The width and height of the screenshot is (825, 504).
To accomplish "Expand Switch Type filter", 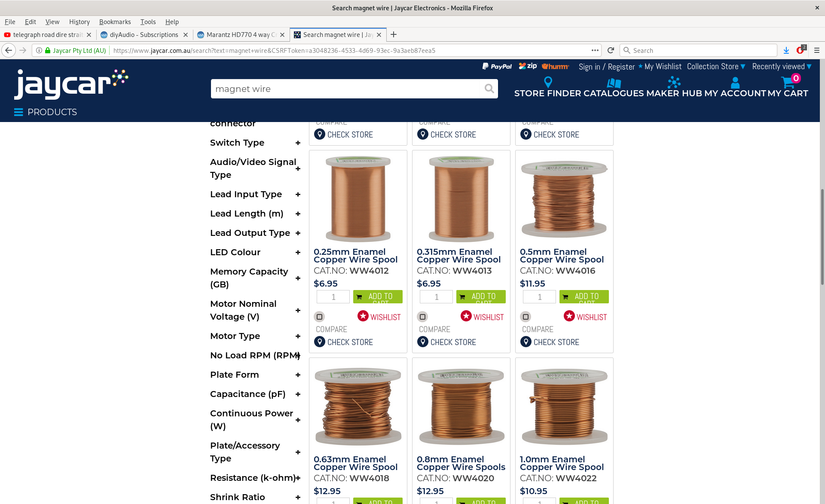I will click(x=298, y=143).
